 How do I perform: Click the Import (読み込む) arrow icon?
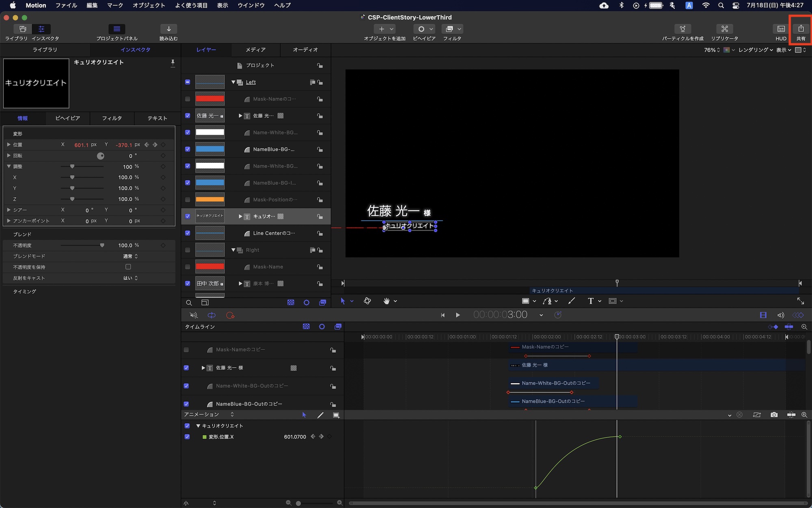tap(168, 29)
